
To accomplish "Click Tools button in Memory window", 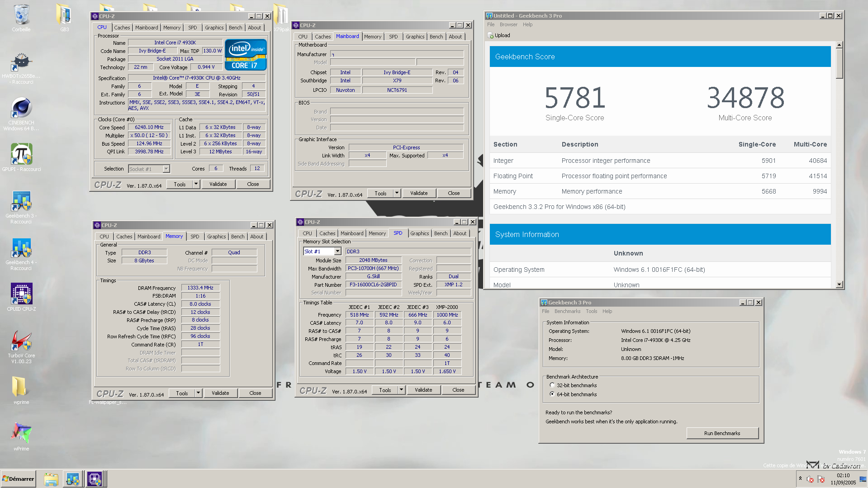I will click(x=182, y=393).
